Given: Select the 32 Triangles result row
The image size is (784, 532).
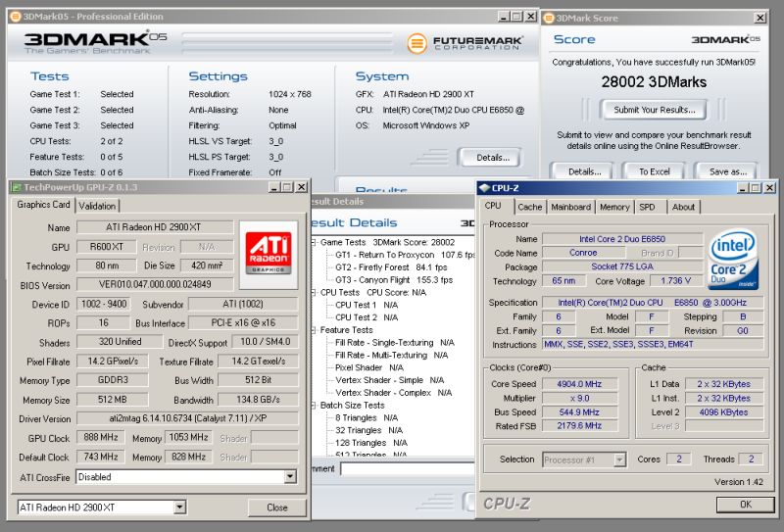Looking at the screenshot, I should pyautogui.click(x=369, y=430).
